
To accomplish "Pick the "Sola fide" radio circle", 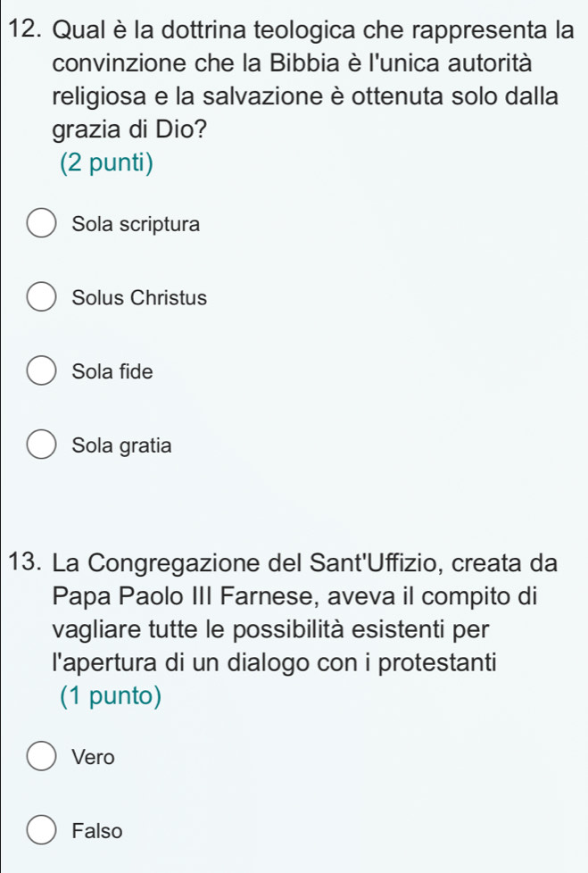I will tap(41, 371).
